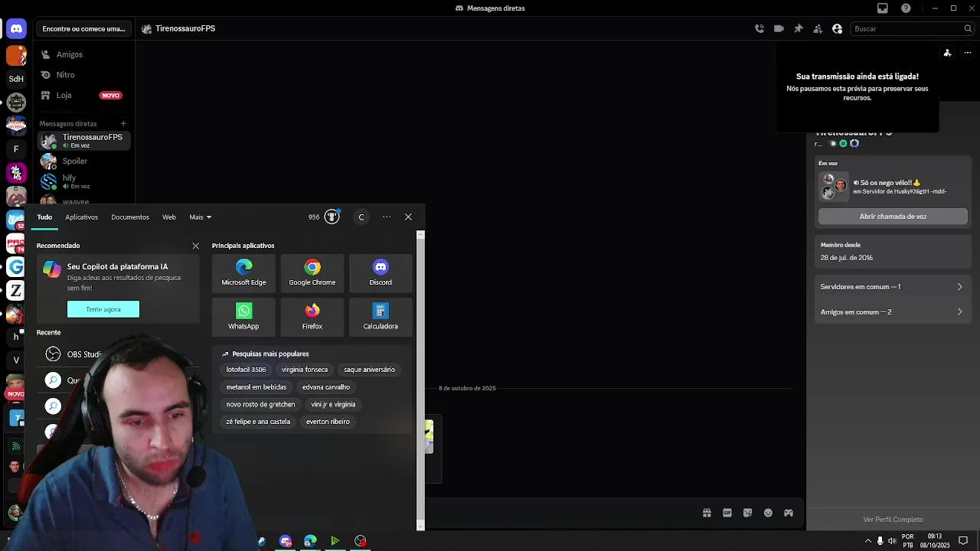Screen dimensions: 980x551
Task: Search virginia fonseca popular query
Action: coord(305,370)
